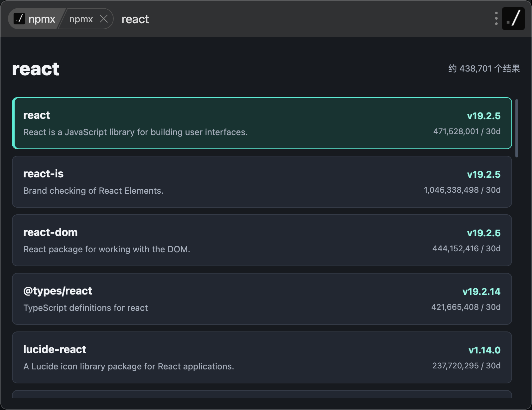
Task: Click description "React package for working with the DOM."
Action: pos(107,249)
